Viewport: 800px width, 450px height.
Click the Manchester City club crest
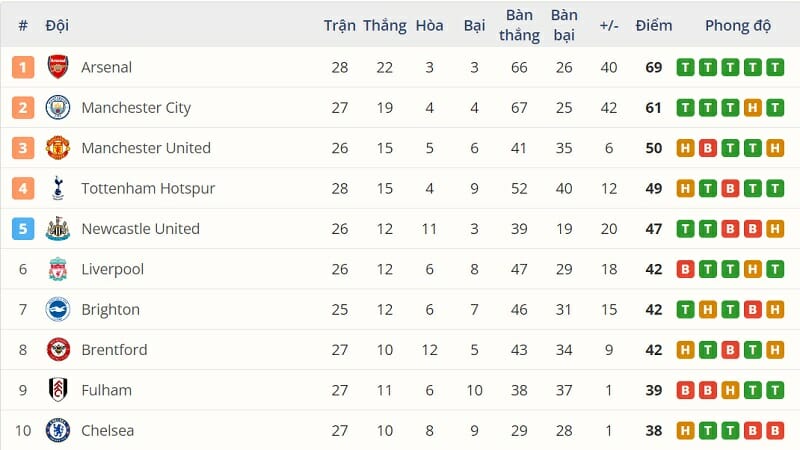pyautogui.click(x=58, y=107)
